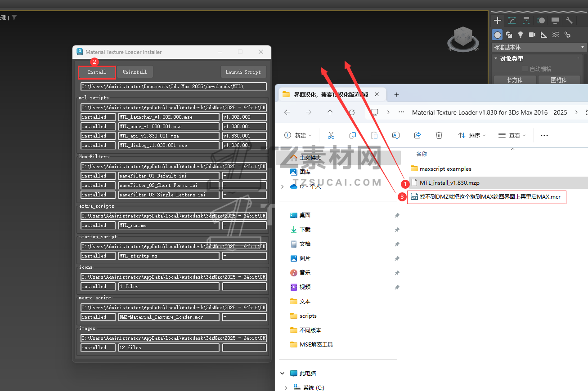
Task: Toggle the 自动栅格 checkbox
Action: point(525,69)
